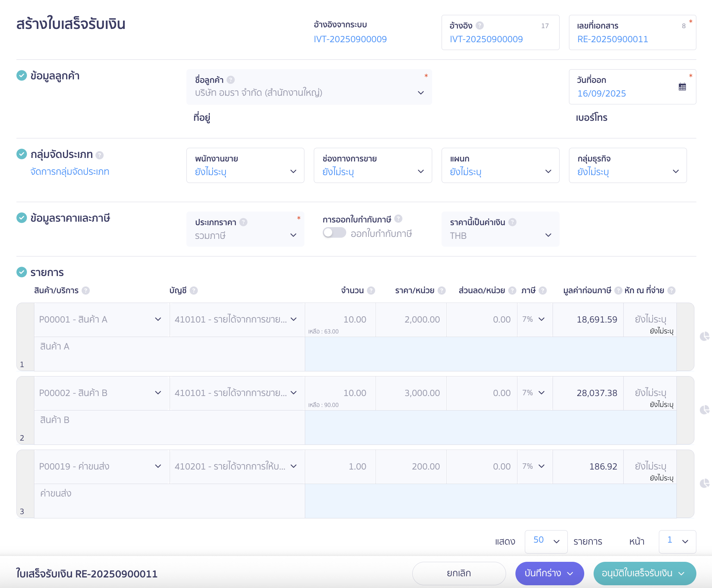This screenshot has width=712, height=588.
Task: Open the พนักงานขาย dropdown
Action: [245, 165]
